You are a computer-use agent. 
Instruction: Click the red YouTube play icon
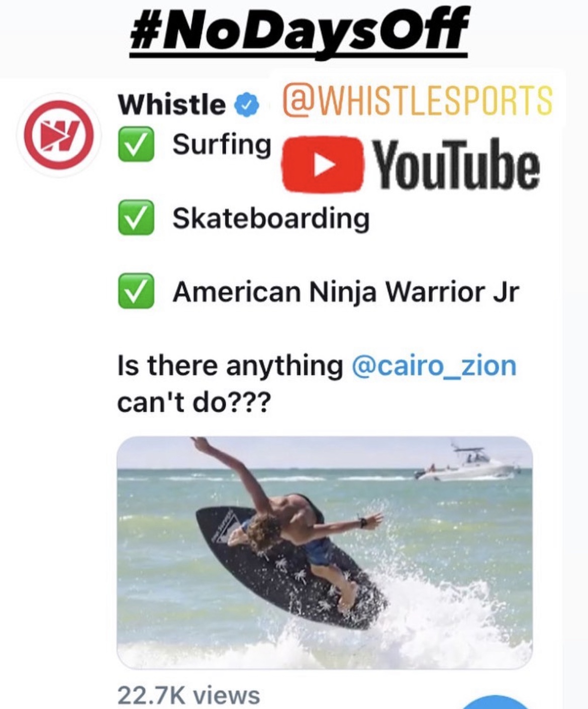coord(322,164)
